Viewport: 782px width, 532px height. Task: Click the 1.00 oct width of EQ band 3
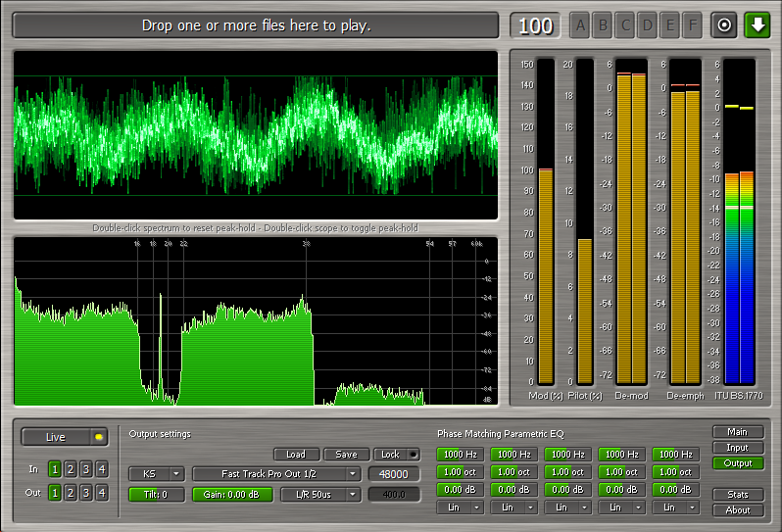coord(567,472)
